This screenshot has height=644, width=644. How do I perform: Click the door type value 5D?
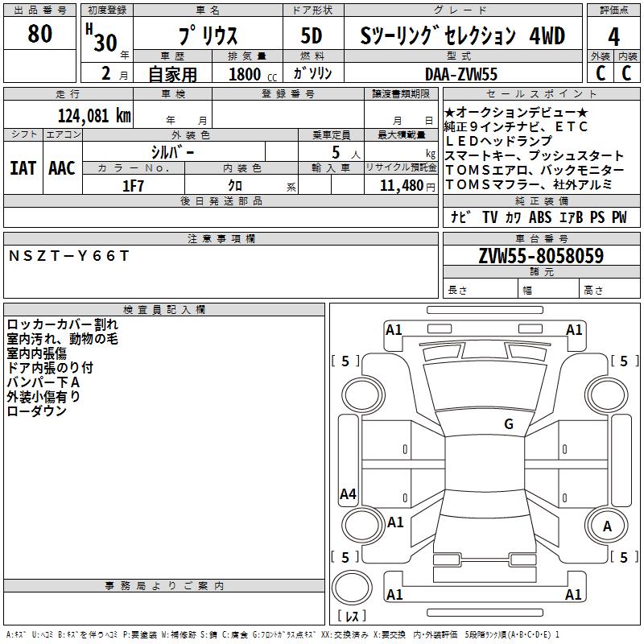312,35
